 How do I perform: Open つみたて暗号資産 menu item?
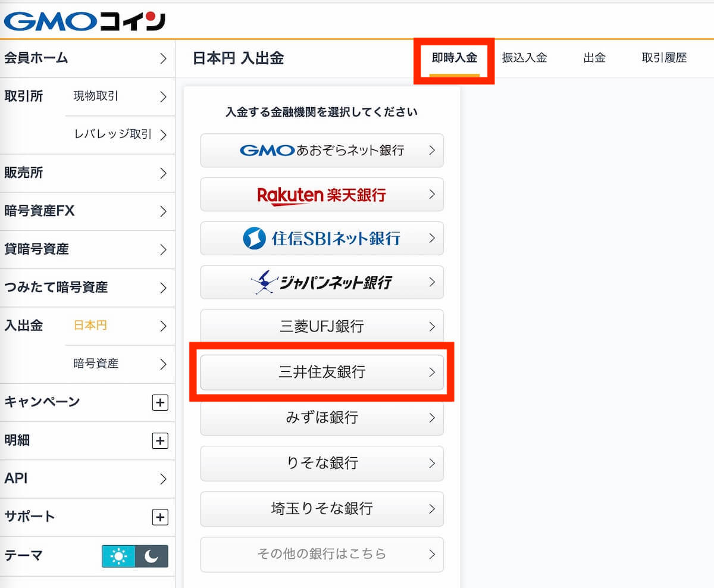[x=87, y=287]
